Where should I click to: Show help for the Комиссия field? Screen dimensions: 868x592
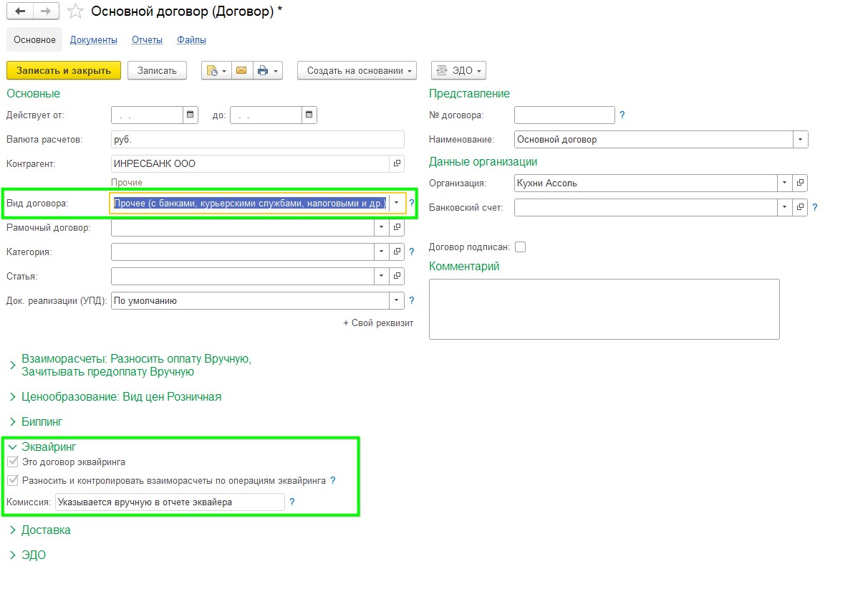point(292,502)
